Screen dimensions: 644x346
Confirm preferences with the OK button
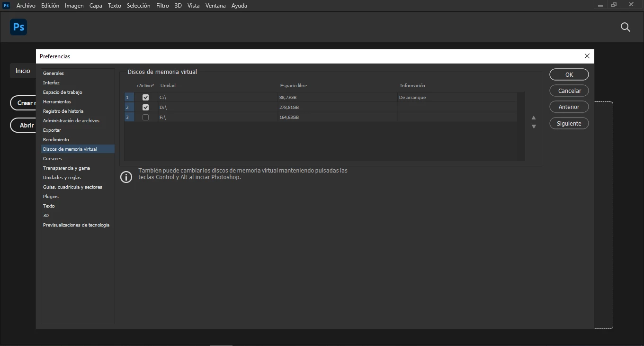click(569, 74)
